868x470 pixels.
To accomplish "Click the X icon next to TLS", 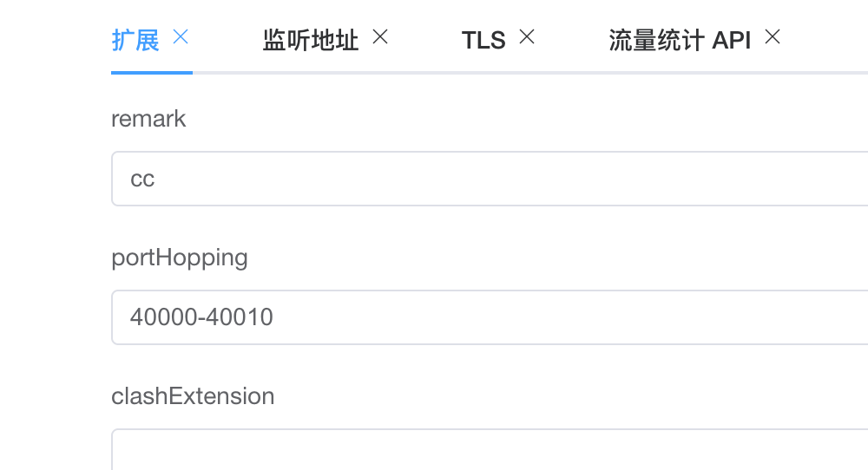I will pos(527,37).
